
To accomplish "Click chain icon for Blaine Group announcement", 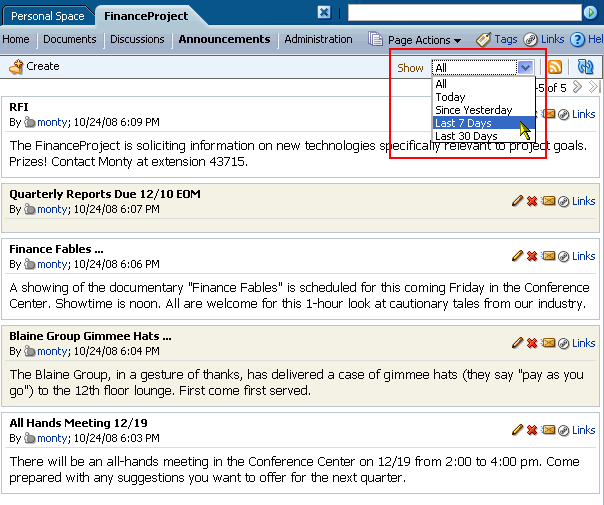I will (564, 344).
